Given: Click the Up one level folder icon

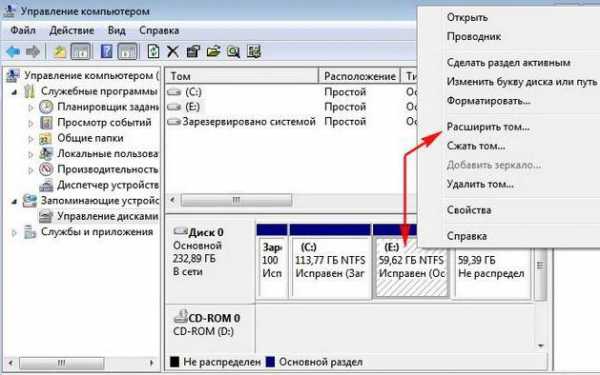Looking at the screenshot, I should click(60, 51).
